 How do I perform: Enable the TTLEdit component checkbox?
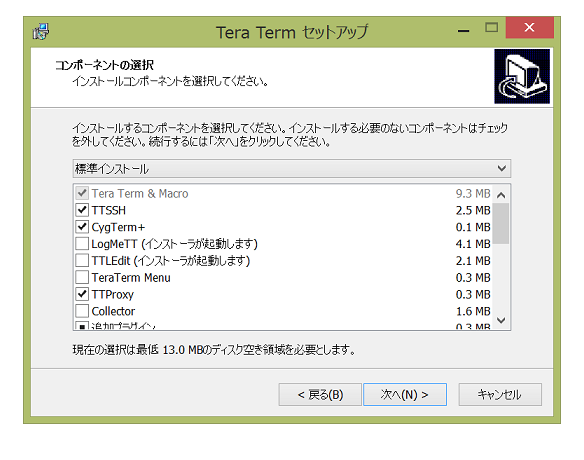[x=82, y=260]
